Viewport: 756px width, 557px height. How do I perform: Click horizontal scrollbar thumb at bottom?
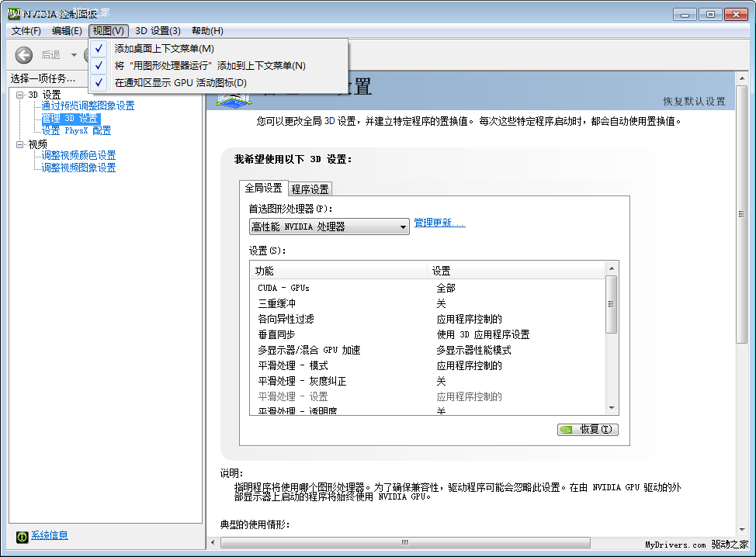click(x=405, y=543)
